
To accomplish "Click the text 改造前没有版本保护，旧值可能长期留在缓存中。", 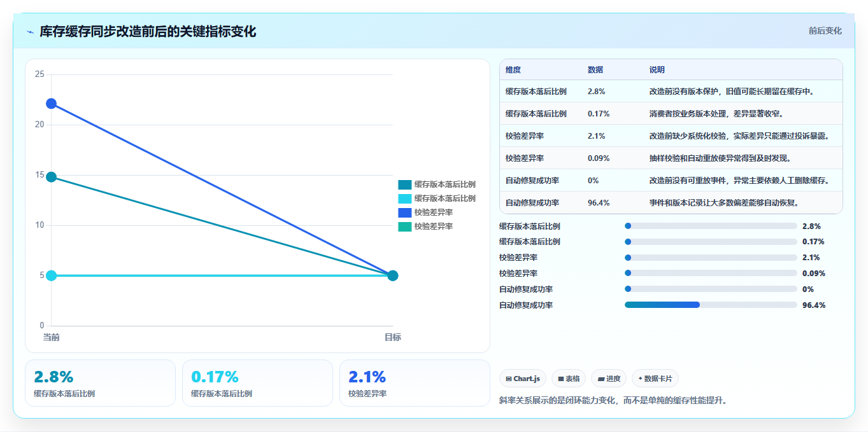I will pyautogui.click(x=732, y=92).
